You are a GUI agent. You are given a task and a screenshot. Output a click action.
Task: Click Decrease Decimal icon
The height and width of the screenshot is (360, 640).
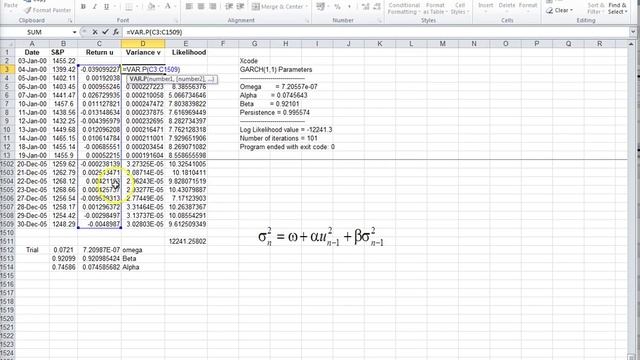(x=377, y=7)
